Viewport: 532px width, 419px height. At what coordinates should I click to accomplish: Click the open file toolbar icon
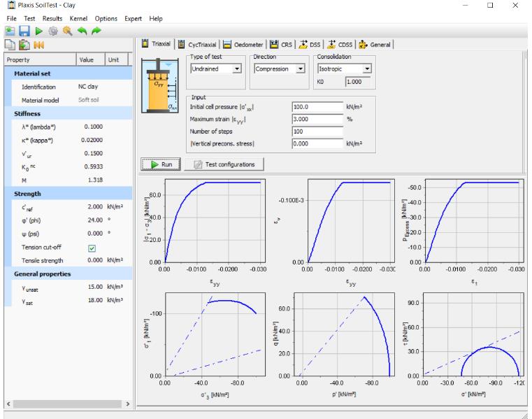8,31
